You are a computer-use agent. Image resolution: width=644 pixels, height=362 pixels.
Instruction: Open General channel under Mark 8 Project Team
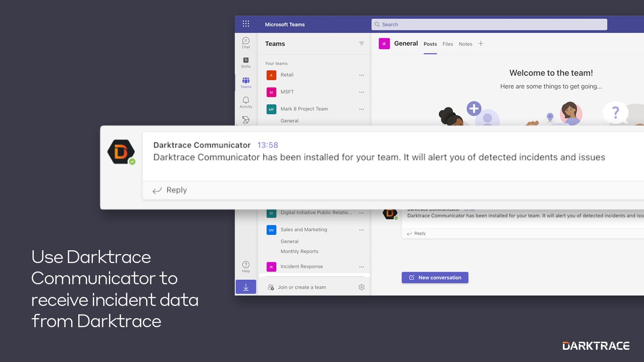[289, 121]
